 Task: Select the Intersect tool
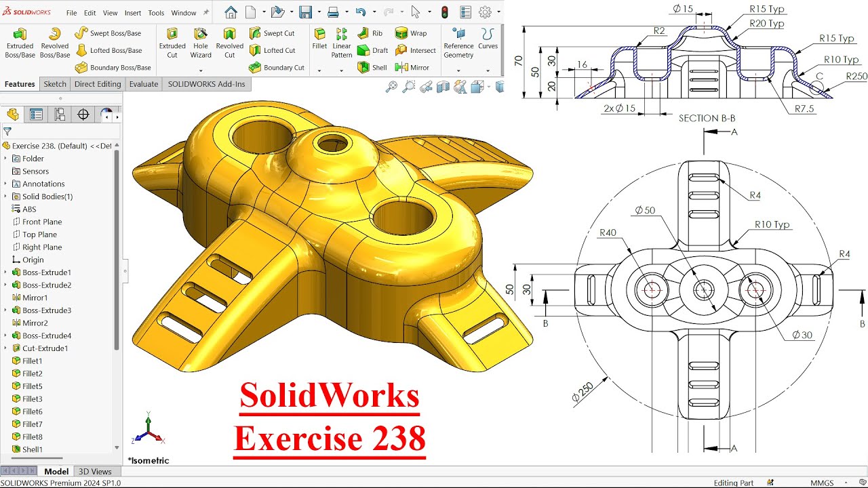(x=416, y=50)
